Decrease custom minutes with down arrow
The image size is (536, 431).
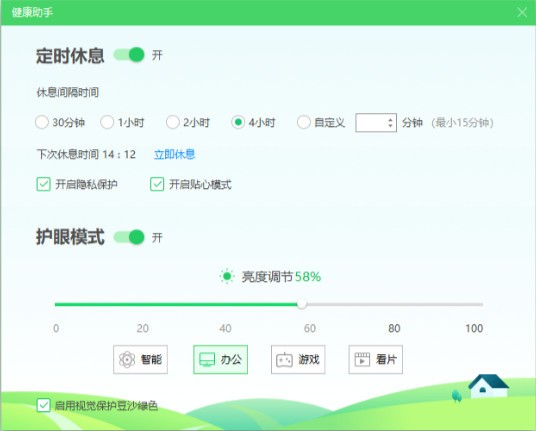pyautogui.click(x=390, y=126)
